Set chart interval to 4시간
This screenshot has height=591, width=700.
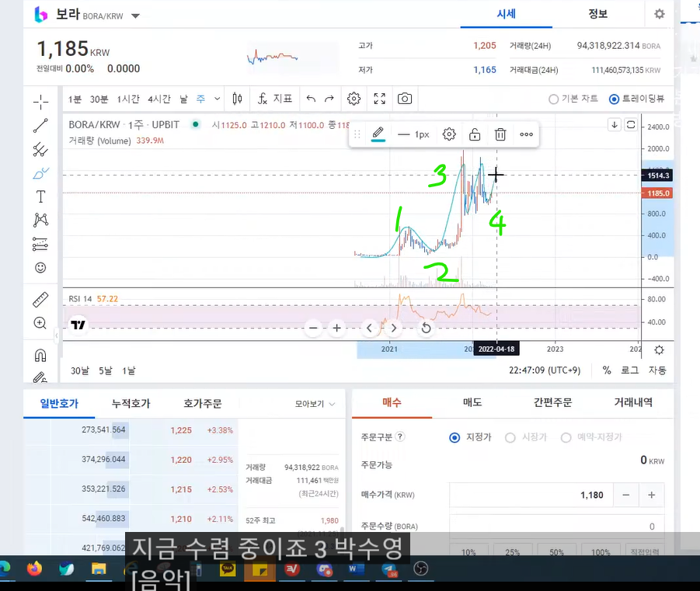[159, 99]
